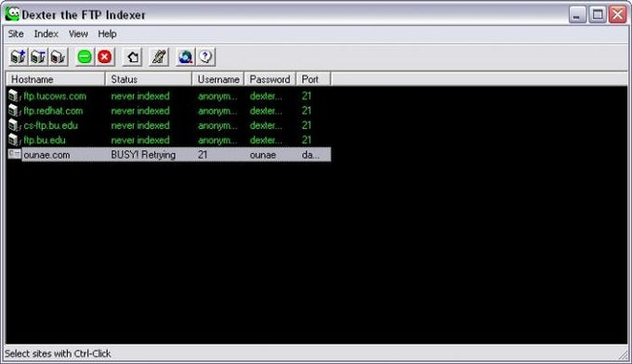The height and width of the screenshot is (364, 632).
Task: Click the pencil tools toolbar icon
Action: (159, 57)
